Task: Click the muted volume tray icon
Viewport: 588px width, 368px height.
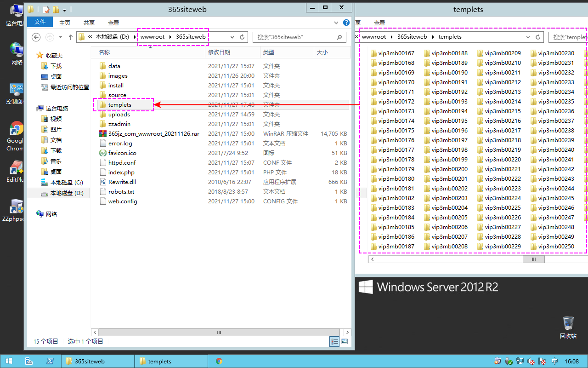Action: click(531, 362)
